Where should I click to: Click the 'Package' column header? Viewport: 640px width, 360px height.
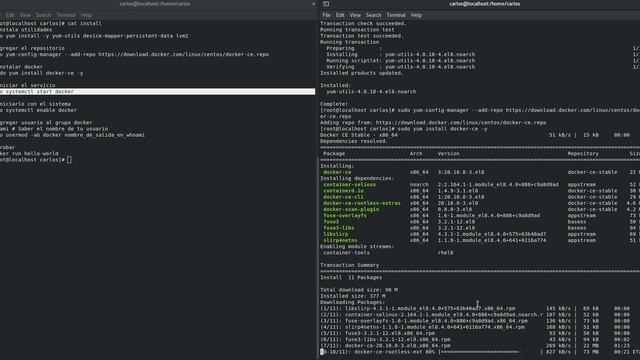click(x=334, y=153)
